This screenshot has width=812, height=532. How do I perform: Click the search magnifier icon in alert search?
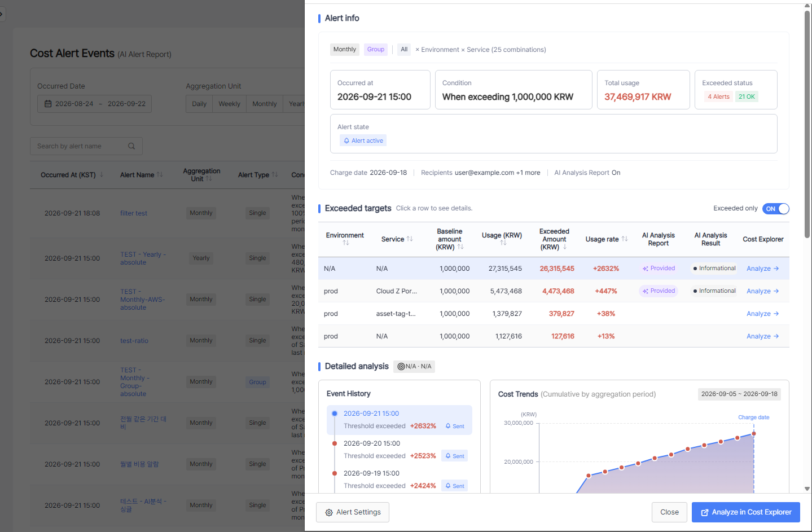pos(131,146)
